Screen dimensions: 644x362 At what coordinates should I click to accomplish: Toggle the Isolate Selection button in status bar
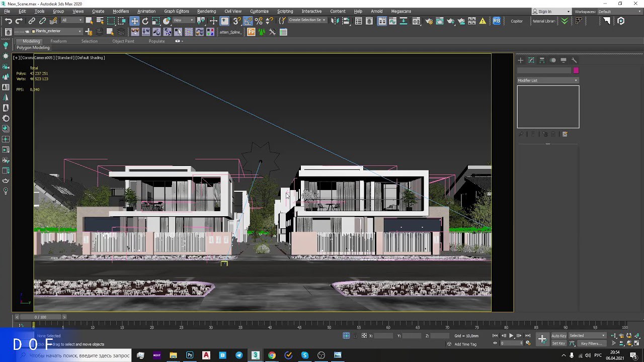point(346,335)
